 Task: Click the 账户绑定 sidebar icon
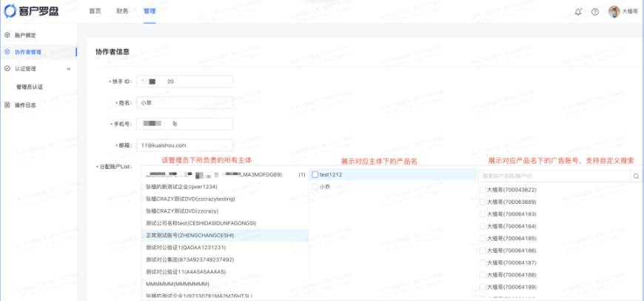coord(7,35)
